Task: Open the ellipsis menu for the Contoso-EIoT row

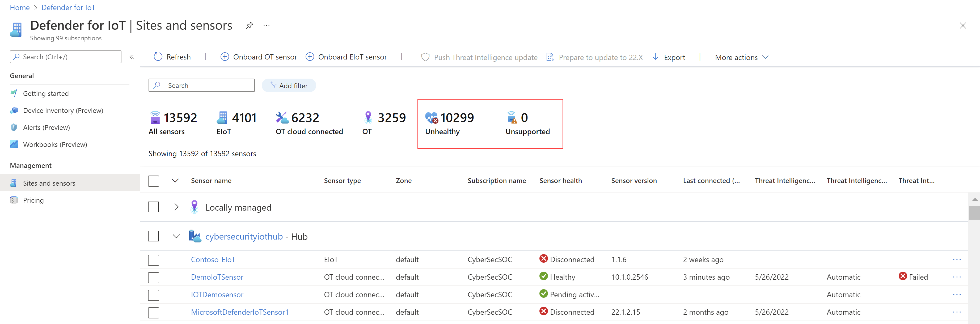Action: tap(956, 259)
